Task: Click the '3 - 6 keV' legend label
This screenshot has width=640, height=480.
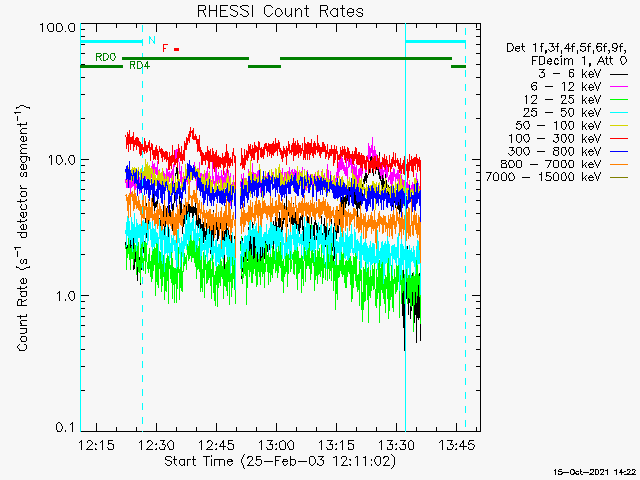Action: tap(570, 74)
